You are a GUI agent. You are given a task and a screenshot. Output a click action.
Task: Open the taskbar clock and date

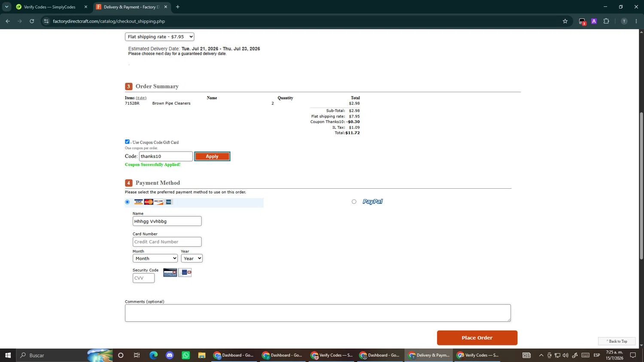click(x=614, y=355)
